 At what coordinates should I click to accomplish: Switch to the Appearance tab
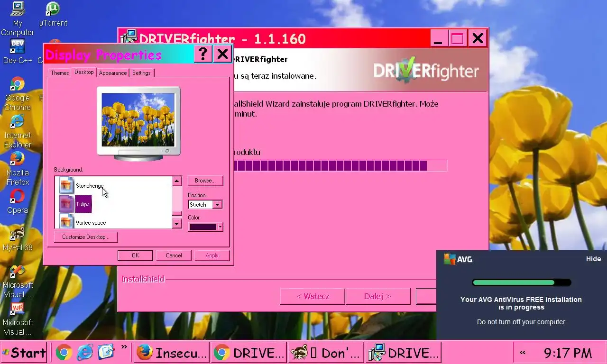coord(113,73)
